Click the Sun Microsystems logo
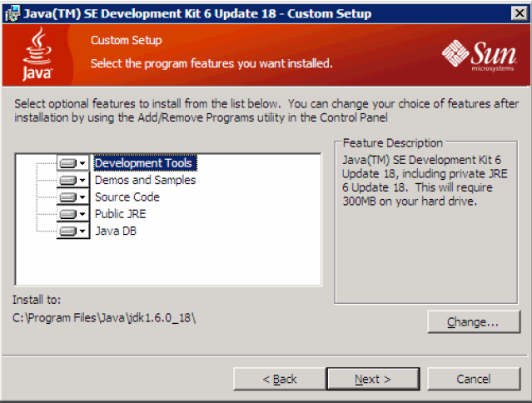 tap(480, 55)
